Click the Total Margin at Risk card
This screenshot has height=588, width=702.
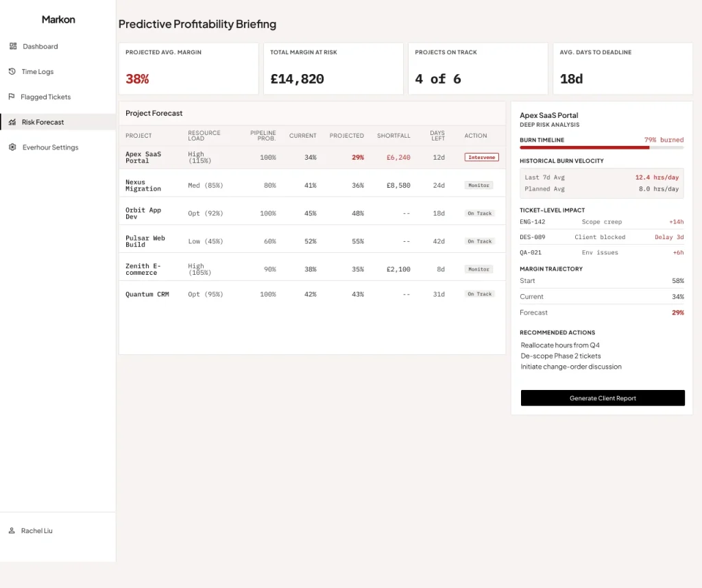pyautogui.click(x=333, y=69)
